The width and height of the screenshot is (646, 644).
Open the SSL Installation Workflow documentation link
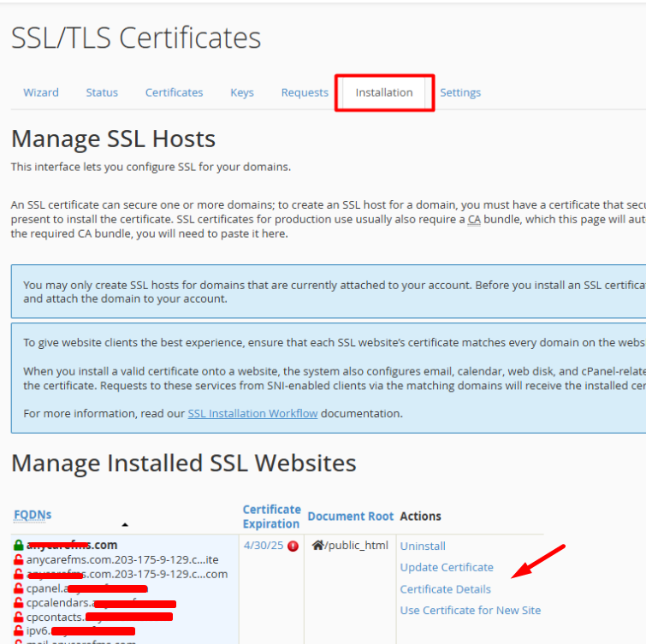pyautogui.click(x=252, y=413)
